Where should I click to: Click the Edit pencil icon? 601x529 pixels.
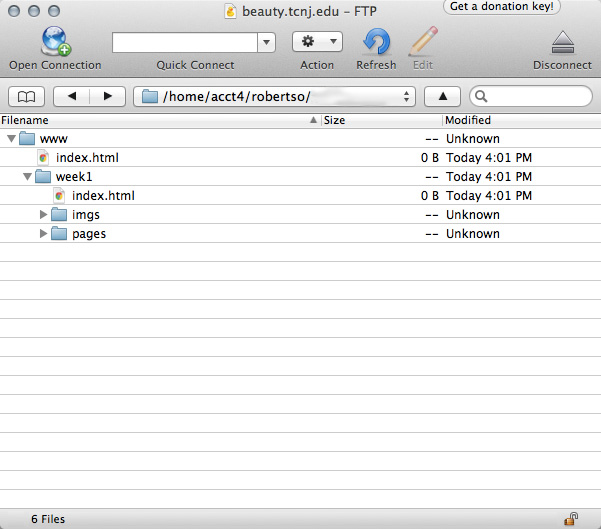(x=423, y=42)
